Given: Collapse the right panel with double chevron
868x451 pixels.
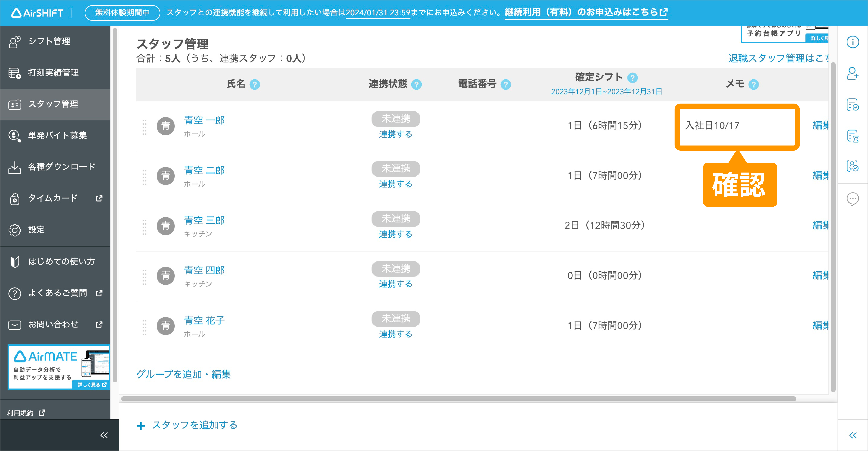Looking at the screenshot, I should click(x=853, y=435).
